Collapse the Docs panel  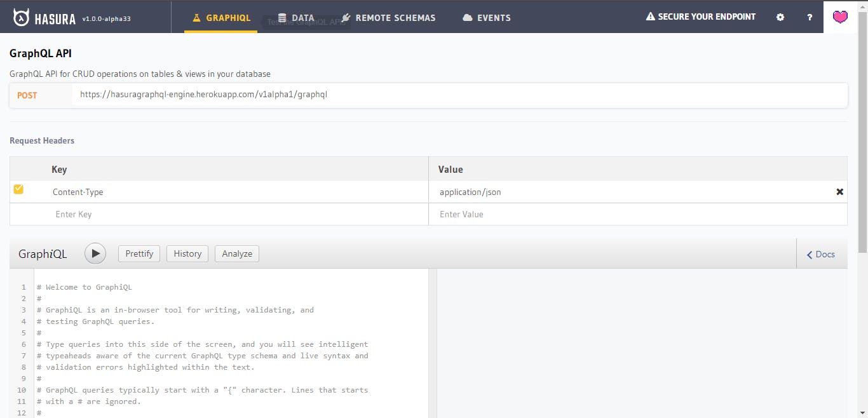[x=820, y=254]
